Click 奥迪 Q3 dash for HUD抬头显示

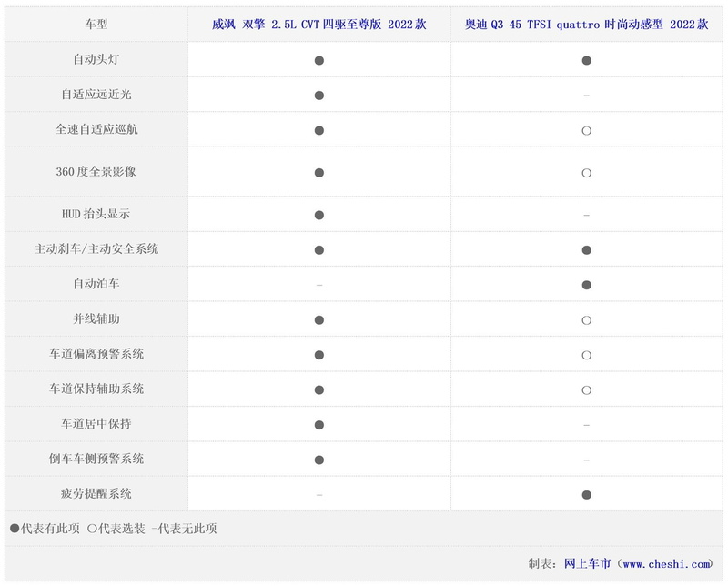click(x=586, y=216)
